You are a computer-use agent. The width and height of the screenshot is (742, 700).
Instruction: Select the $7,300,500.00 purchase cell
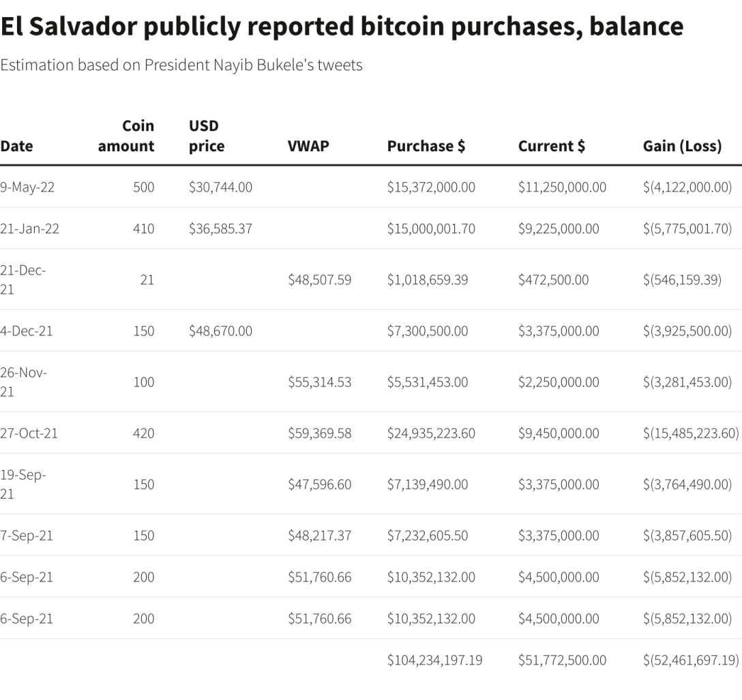[428, 331]
